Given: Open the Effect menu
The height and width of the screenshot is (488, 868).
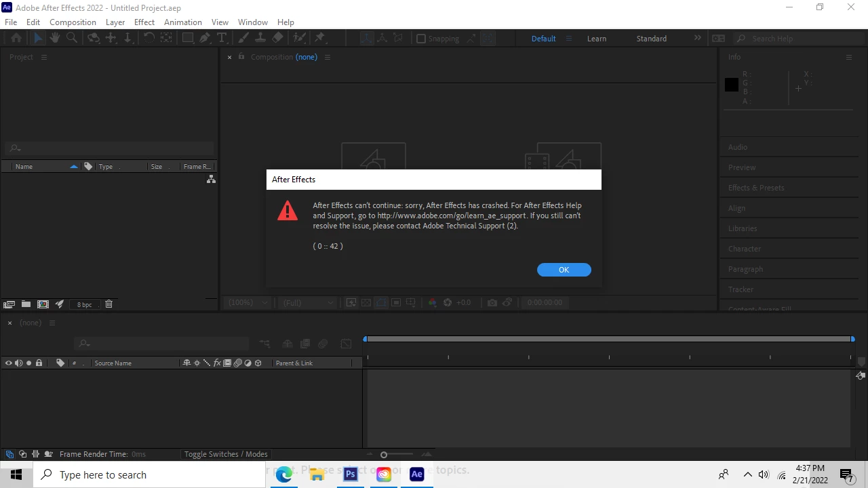Looking at the screenshot, I should (144, 22).
